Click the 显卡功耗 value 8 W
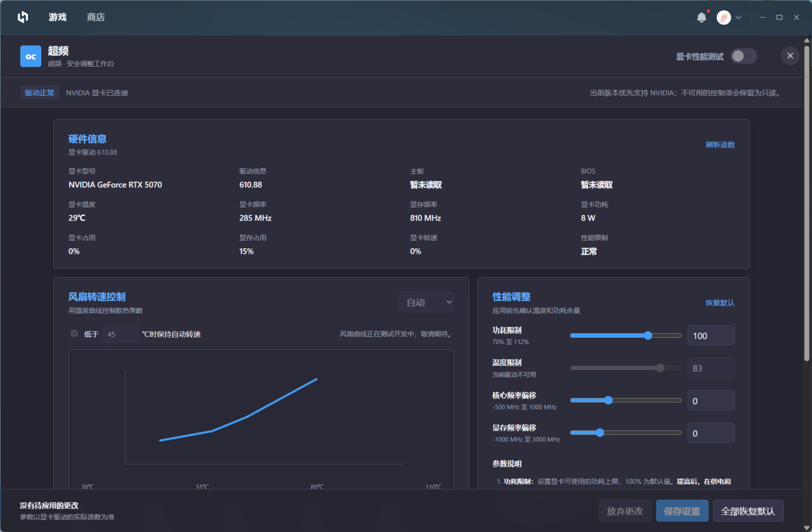The height and width of the screenshot is (532, 812). [588, 218]
